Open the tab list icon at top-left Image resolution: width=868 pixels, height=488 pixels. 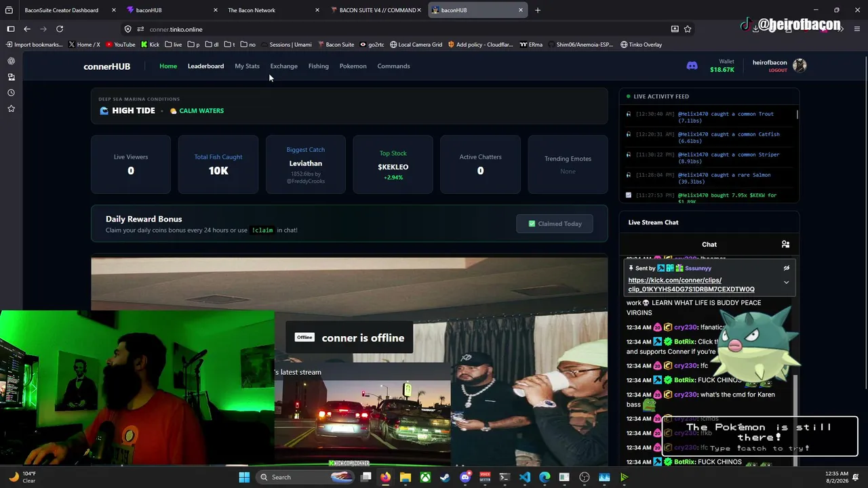tap(9, 10)
